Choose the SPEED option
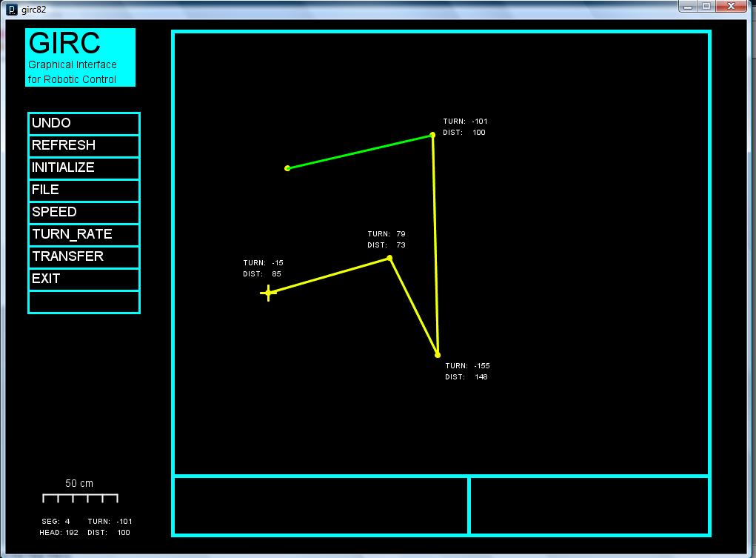Viewport: 756px width, 558px height. click(84, 213)
